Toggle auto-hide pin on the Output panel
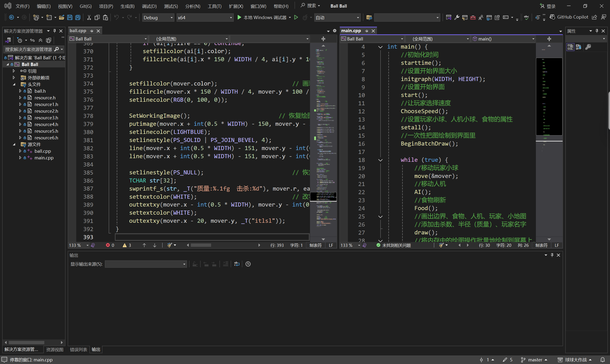 click(x=552, y=255)
